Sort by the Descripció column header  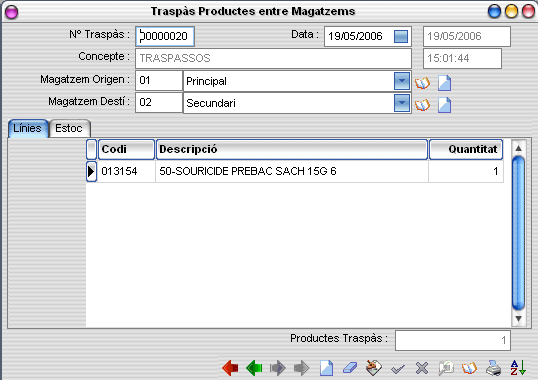click(x=292, y=150)
